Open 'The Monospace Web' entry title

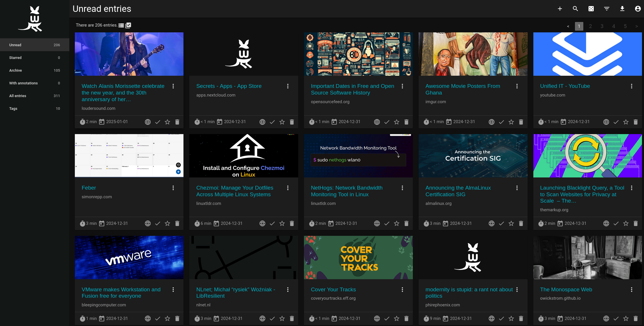566,290
